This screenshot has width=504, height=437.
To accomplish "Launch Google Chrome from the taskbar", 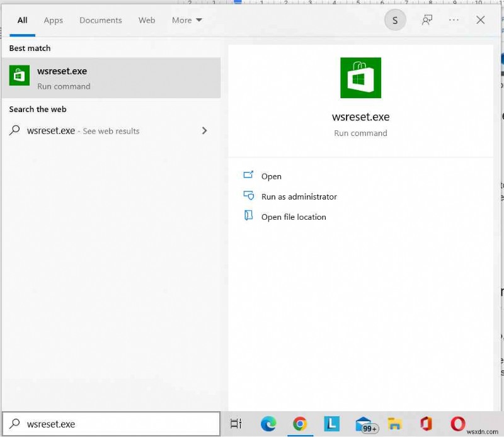I will 300,424.
